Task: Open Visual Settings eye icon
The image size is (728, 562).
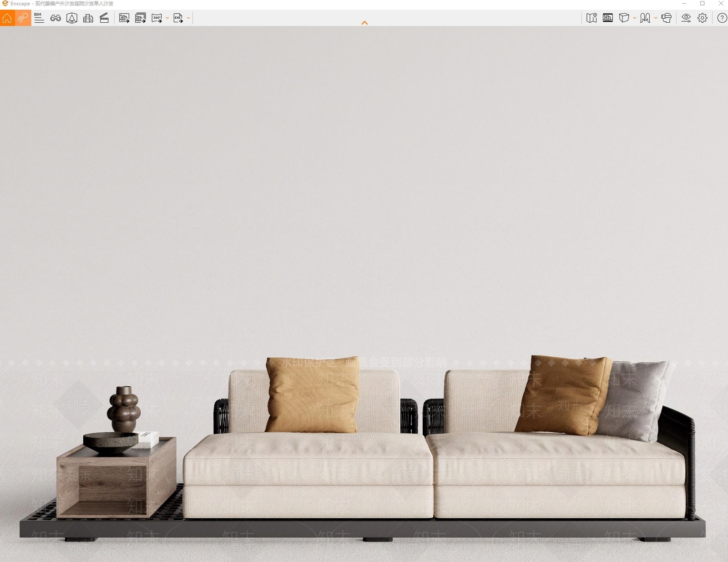Action: tap(686, 18)
